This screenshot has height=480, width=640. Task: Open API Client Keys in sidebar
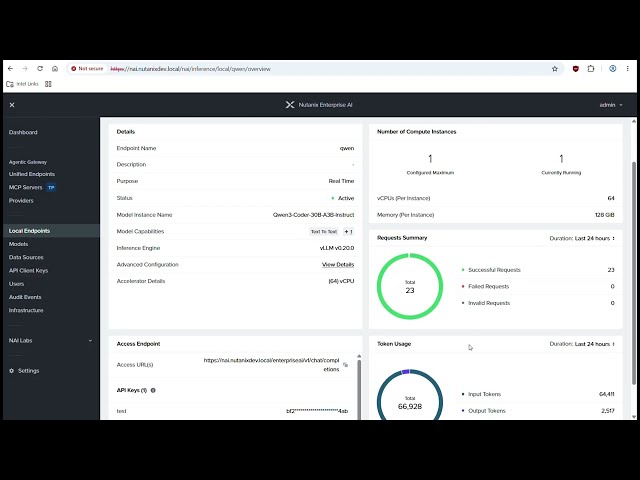[x=28, y=270]
